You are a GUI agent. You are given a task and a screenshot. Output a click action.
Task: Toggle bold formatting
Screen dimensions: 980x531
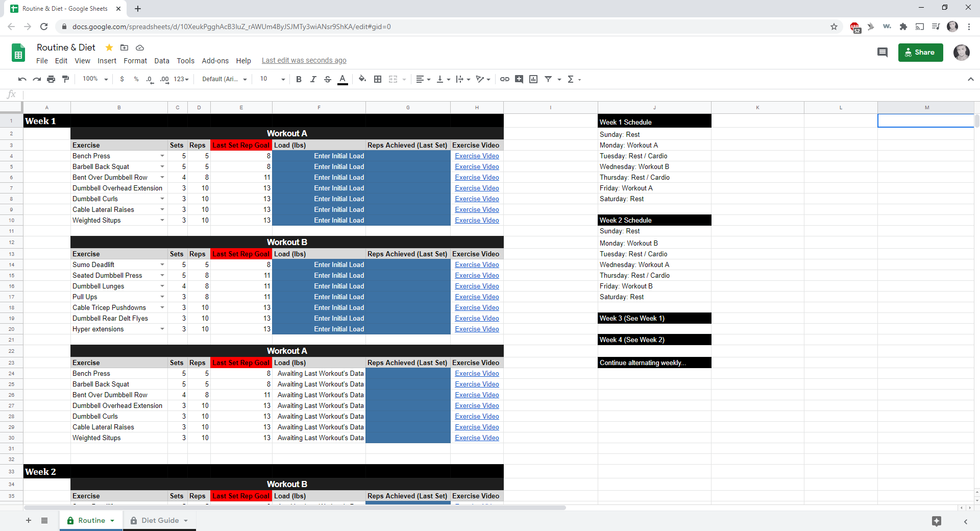[299, 79]
